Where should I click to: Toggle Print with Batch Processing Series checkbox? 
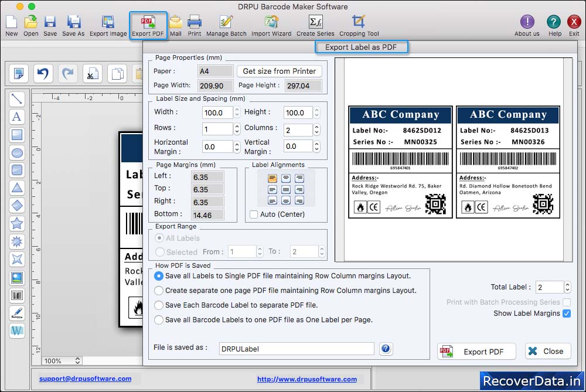(567, 302)
